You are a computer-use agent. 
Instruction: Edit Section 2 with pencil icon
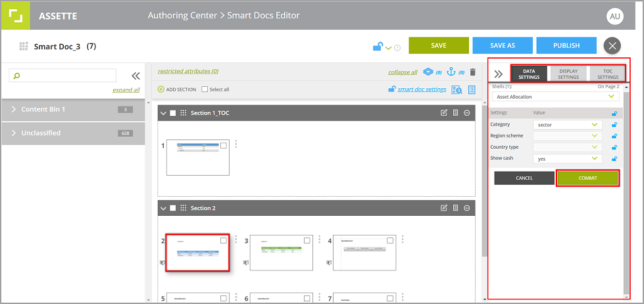[x=443, y=208]
